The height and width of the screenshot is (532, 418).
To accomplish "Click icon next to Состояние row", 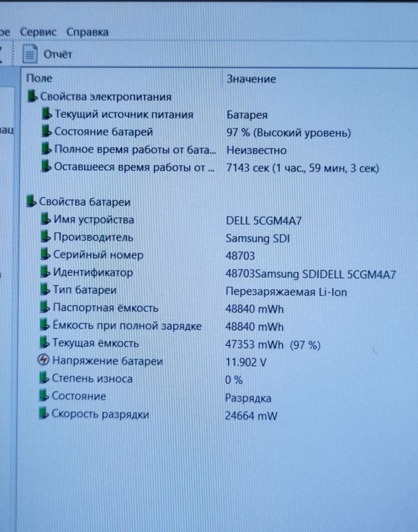I will (44, 396).
